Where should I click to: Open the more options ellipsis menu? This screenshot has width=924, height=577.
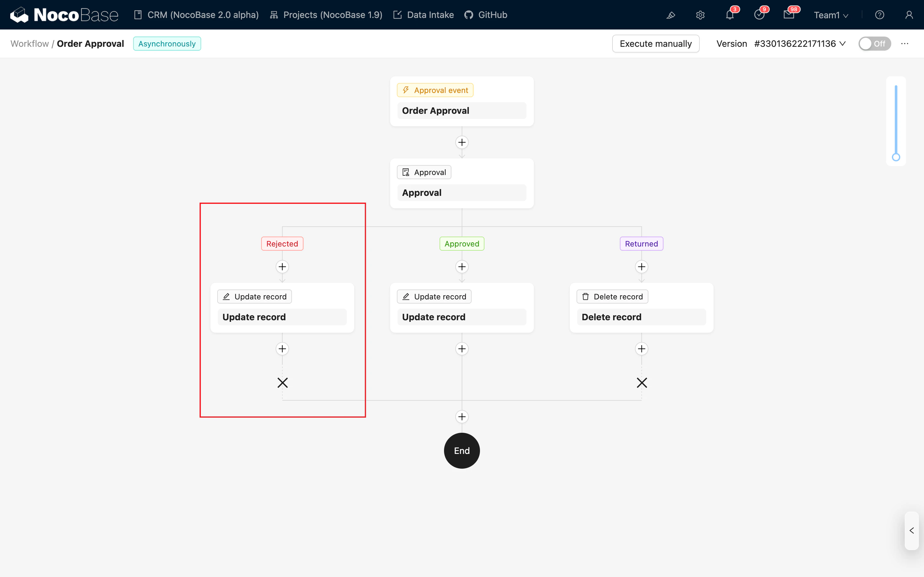click(x=904, y=44)
